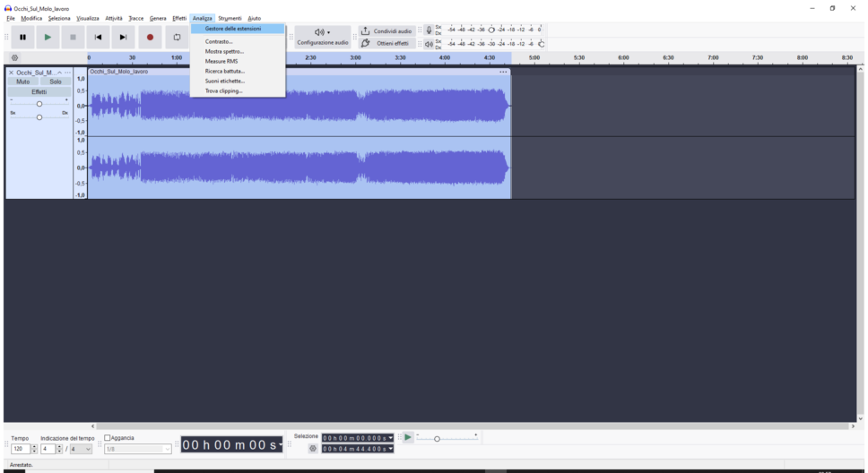Click the Tempo spinner arrows
868x473 pixels.
pyautogui.click(x=34, y=449)
